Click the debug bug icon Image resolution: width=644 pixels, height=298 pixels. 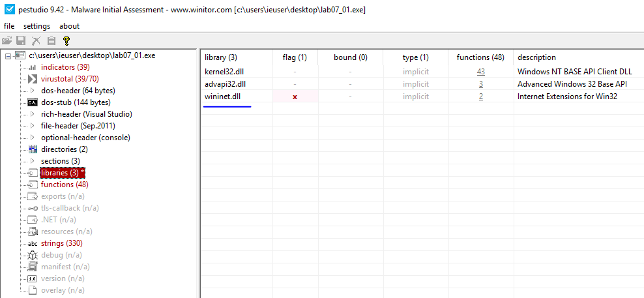click(x=33, y=255)
